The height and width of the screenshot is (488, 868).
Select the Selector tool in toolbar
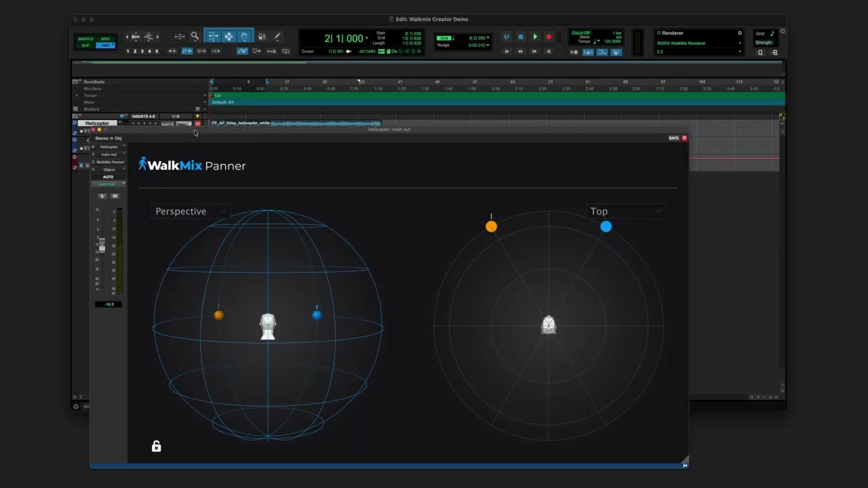(x=229, y=36)
